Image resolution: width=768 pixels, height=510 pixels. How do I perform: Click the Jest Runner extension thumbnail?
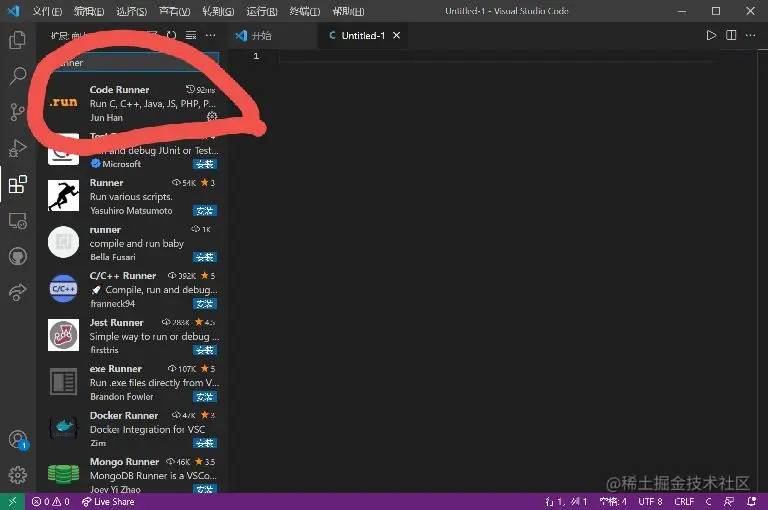[63, 335]
